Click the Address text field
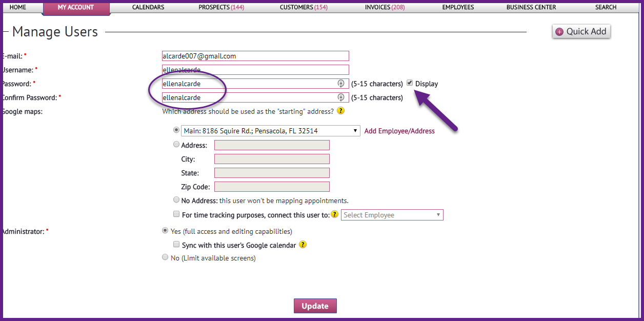This screenshot has width=644, height=321. pyautogui.click(x=272, y=145)
